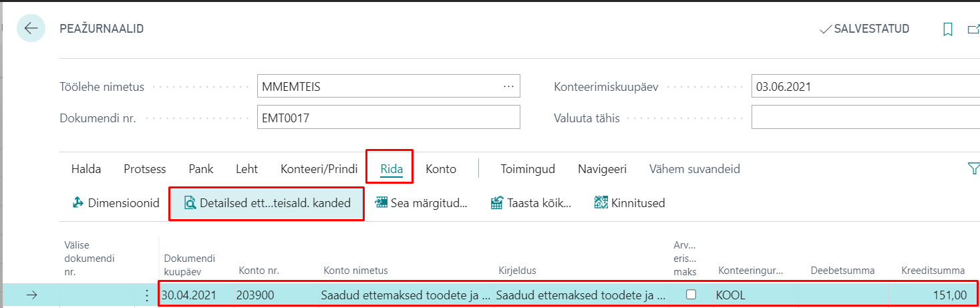This screenshot has height=308, width=980.
Task: Select the Kreeditsumma cell 151,00
Action: click(935, 295)
